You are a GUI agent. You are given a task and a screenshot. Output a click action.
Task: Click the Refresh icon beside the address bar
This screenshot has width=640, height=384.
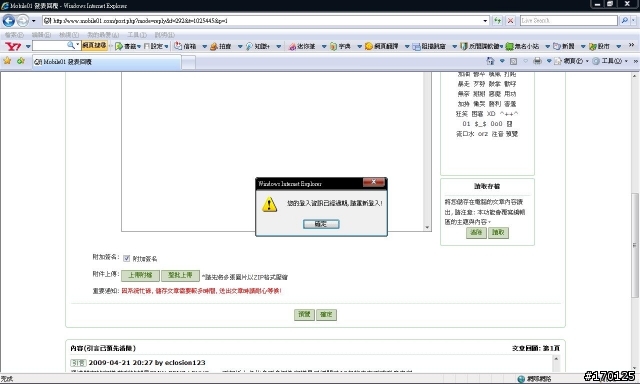tap(497, 20)
